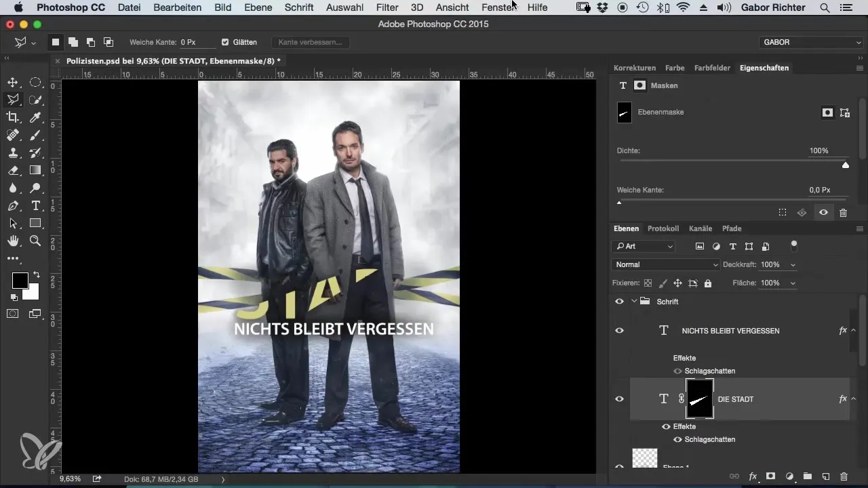Open the blend mode Normal dropdown
Screen dimensions: 868x488
coord(665,264)
